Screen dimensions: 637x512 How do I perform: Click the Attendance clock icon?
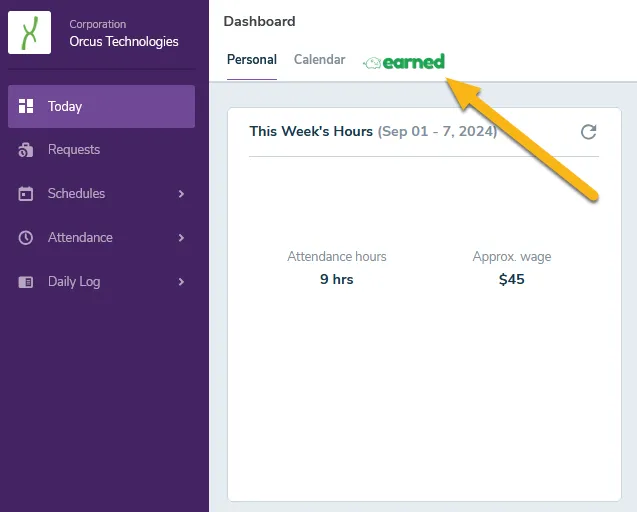(26, 238)
